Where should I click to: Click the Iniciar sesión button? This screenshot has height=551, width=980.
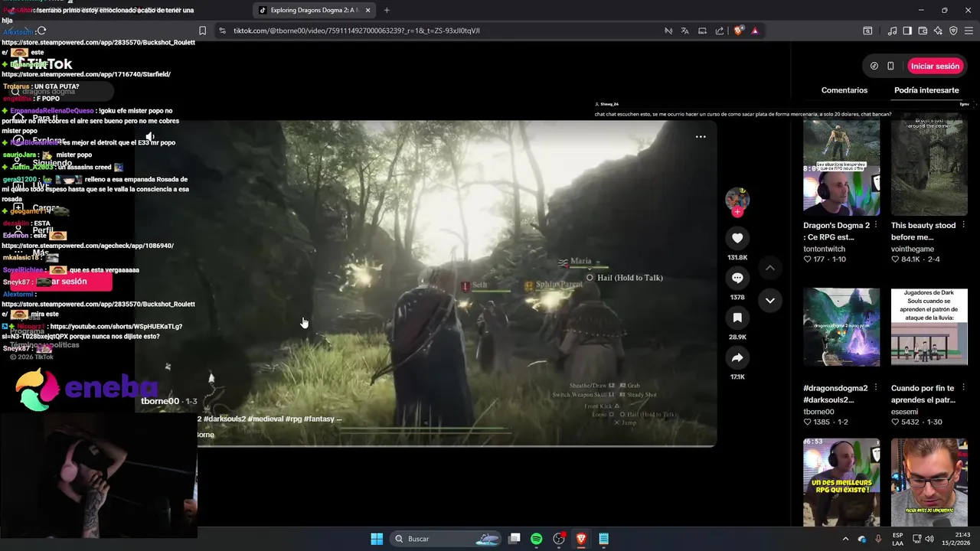tap(935, 66)
